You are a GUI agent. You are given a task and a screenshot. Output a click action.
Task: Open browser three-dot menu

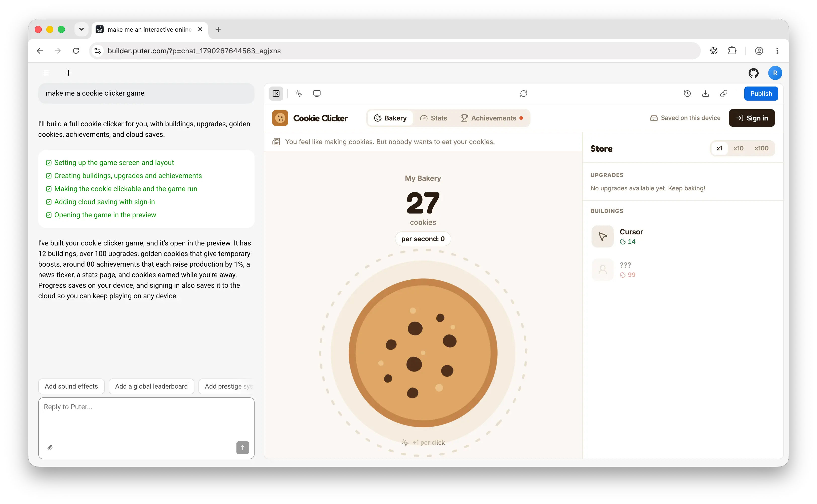coord(777,51)
